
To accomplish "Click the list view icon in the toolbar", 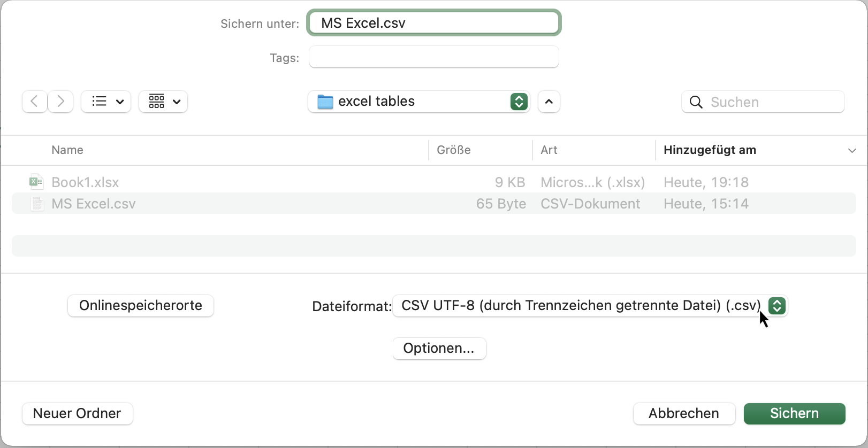I will coord(99,101).
